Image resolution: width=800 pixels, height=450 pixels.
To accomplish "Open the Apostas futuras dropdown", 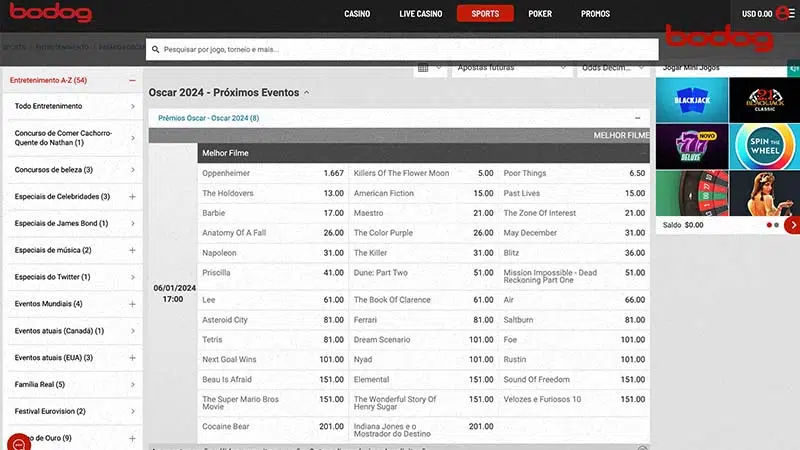I will [x=510, y=68].
